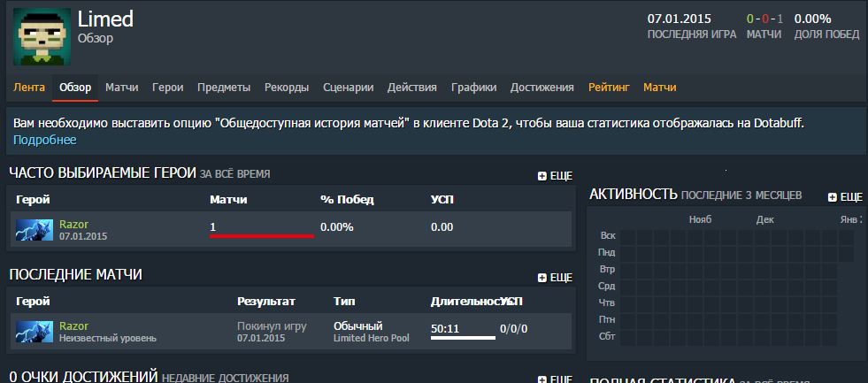
Task: Open the white Матчи tab next to Обзор
Action: pyautogui.click(x=122, y=88)
